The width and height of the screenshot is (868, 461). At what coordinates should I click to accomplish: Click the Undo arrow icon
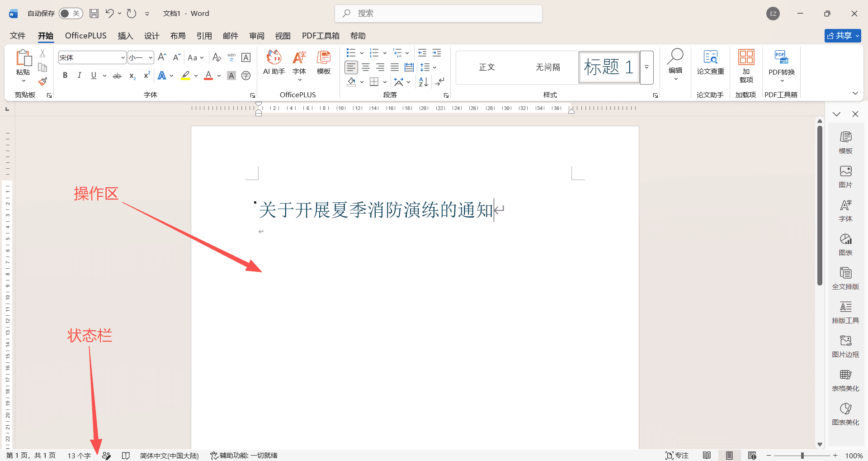coord(109,14)
